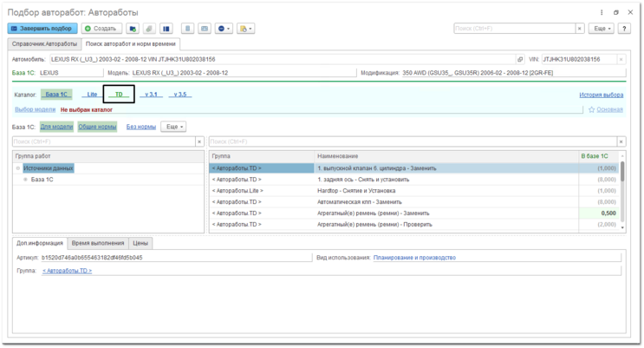Click the Планирование и производство link
Image resolution: width=644 pixels, height=348 pixels.
tap(414, 258)
